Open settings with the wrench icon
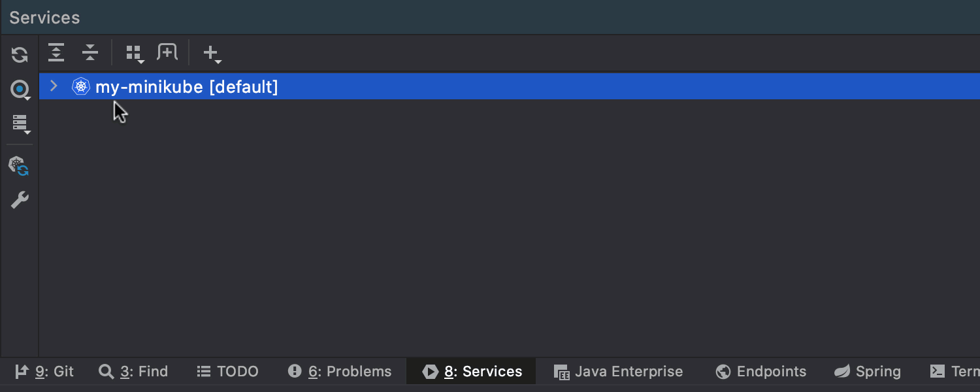 click(x=20, y=200)
